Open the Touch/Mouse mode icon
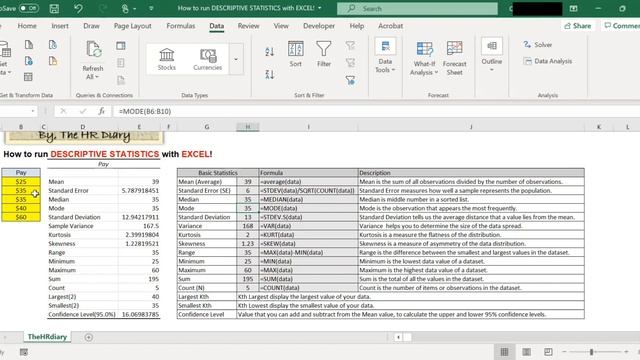640x360 pixels. (x=126, y=8)
